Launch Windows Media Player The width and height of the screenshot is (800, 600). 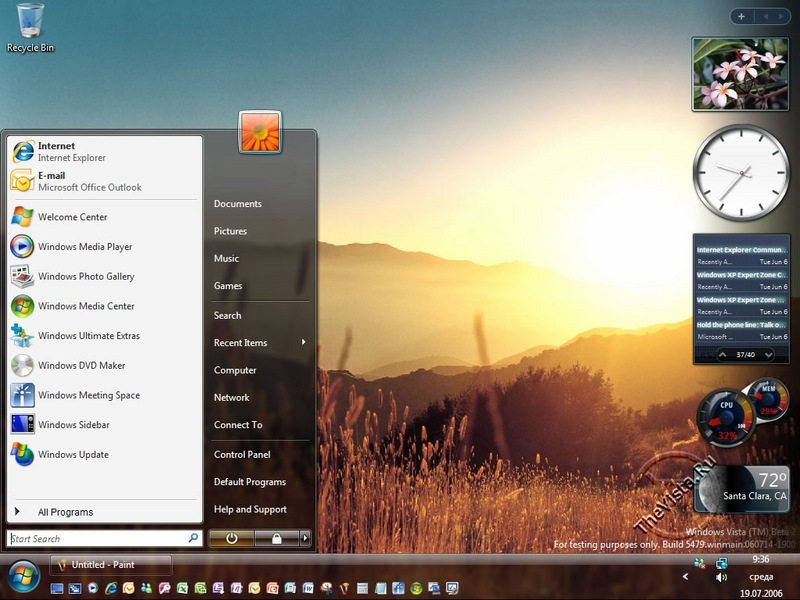84,247
